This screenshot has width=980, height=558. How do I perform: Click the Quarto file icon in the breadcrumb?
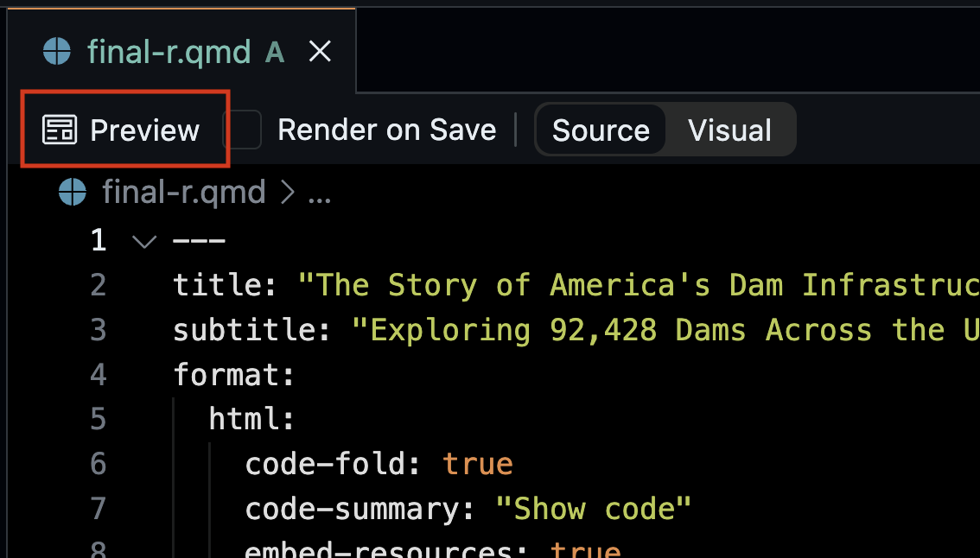[x=73, y=192]
